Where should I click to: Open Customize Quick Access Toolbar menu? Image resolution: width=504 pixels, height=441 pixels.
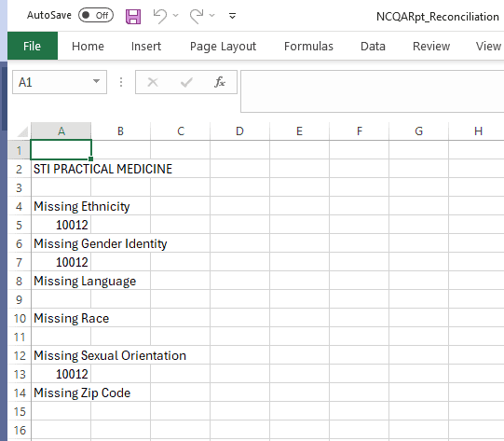[232, 16]
